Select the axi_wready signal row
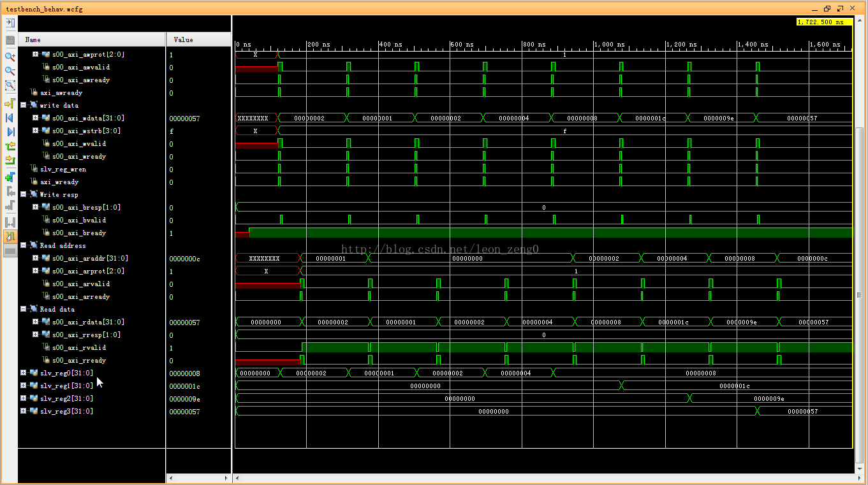The image size is (868, 485). click(x=59, y=182)
